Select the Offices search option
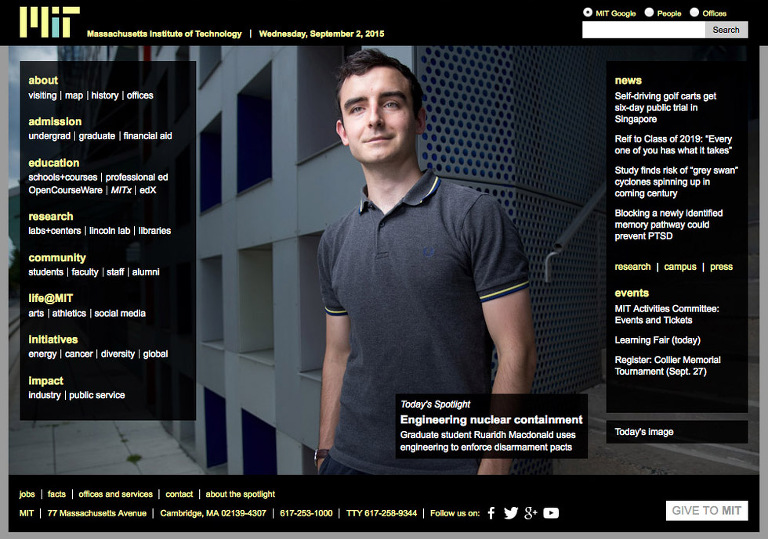Screen dimensions: 768x539 pyautogui.click(x=694, y=13)
